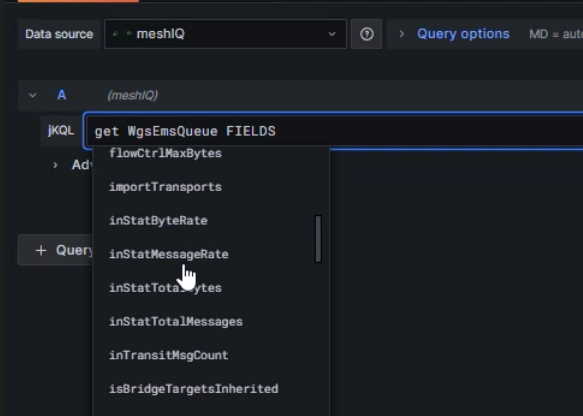Image resolution: width=583 pixels, height=416 pixels.
Task: Expand the Advanced section chevron
Action: point(55,165)
